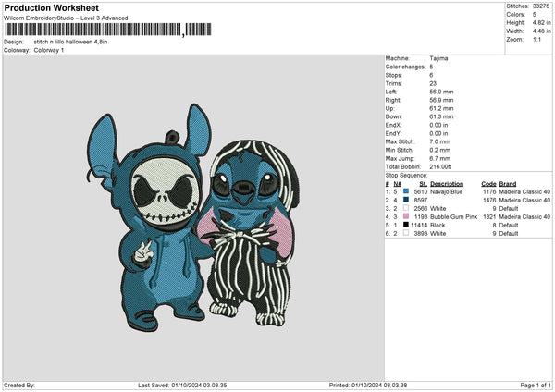
Task: Click the Stitches count value 33275
Action: point(540,7)
